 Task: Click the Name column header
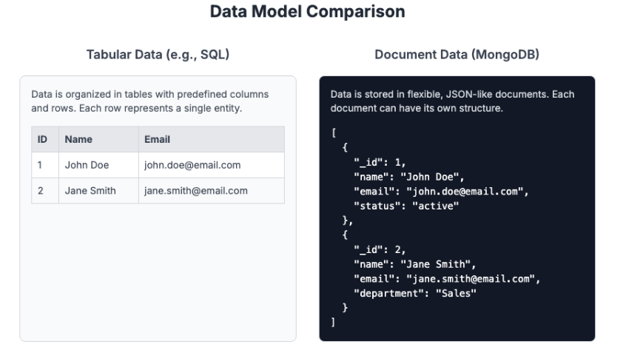coord(98,139)
